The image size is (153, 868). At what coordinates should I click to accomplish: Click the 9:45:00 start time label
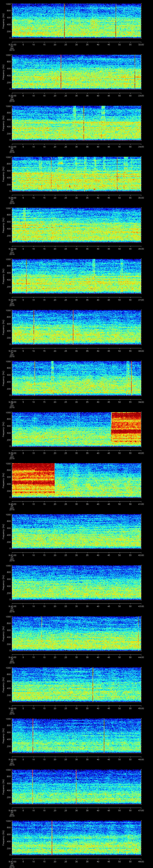coord(12,759)
